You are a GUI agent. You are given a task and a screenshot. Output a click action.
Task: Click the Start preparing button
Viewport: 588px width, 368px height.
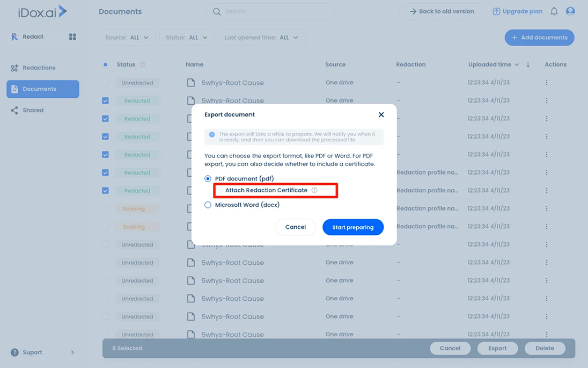pyautogui.click(x=352, y=227)
